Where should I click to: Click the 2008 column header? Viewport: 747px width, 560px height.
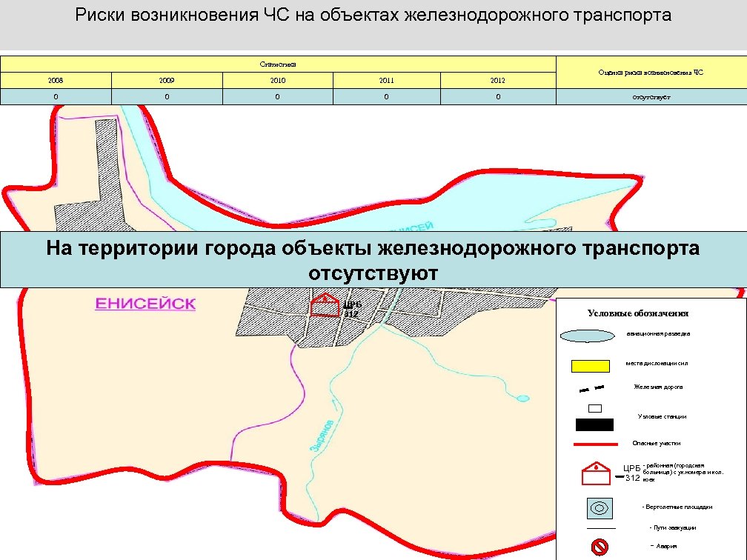pyautogui.click(x=55, y=79)
